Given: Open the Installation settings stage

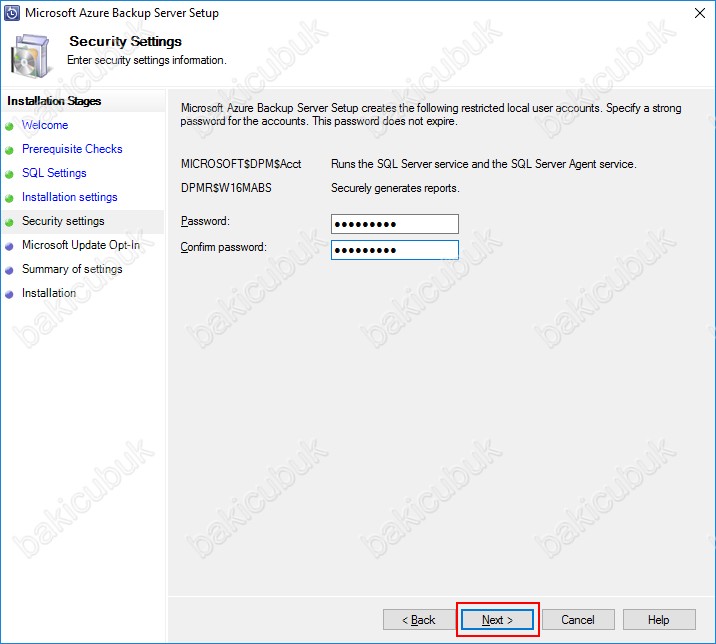Looking at the screenshot, I should click(x=69, y=197).
